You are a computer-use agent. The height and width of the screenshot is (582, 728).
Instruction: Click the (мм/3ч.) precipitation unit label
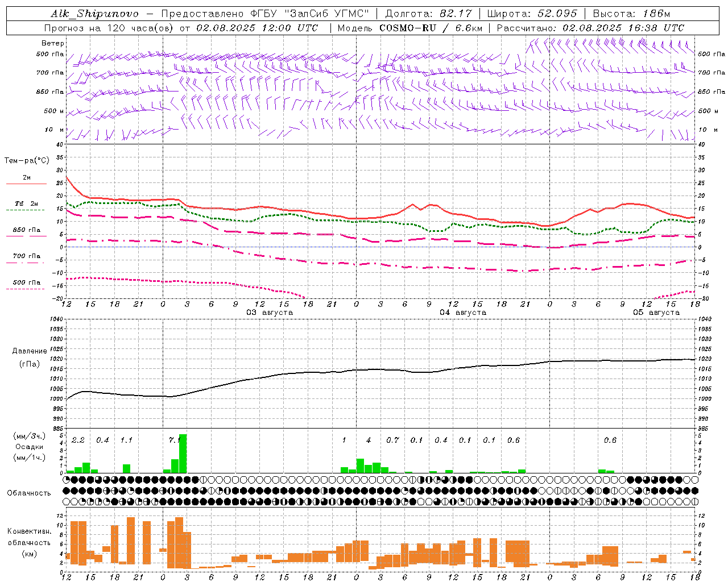click(x=28, y=435)
